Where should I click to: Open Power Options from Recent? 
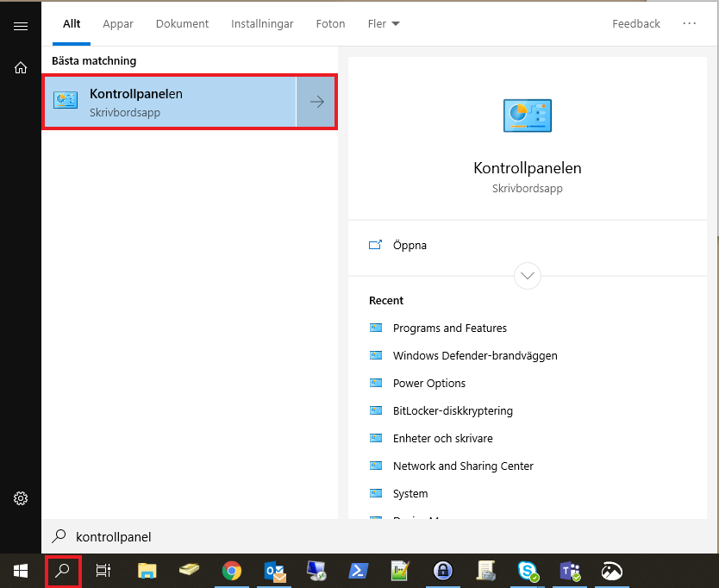pyautogui.click(x=428, y=383)
